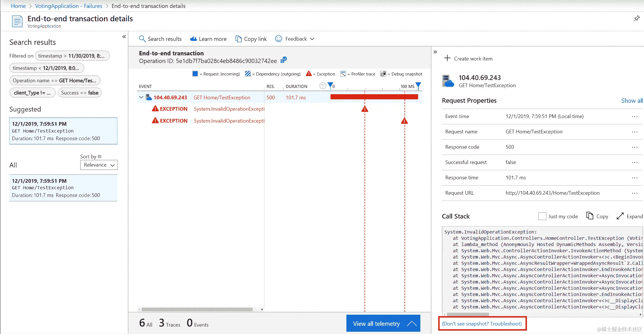Click the Copy link icon

pos(238,39)
